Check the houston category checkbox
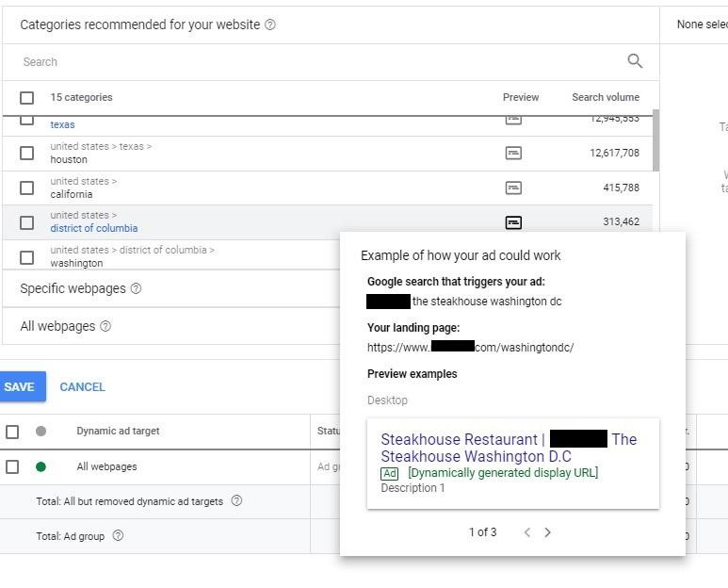 point(27,153)
